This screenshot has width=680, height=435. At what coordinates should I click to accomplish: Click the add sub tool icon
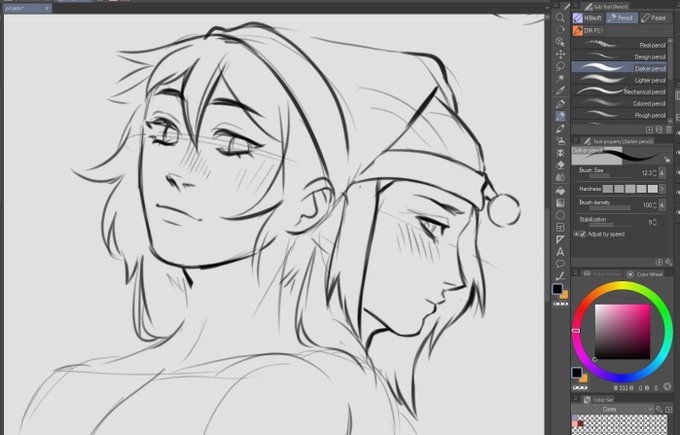tap(650, 130)
